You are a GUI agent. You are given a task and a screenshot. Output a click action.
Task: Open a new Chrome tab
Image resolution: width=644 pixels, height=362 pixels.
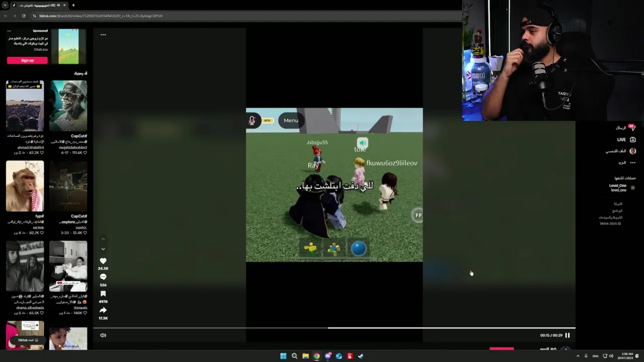point(73,5)
